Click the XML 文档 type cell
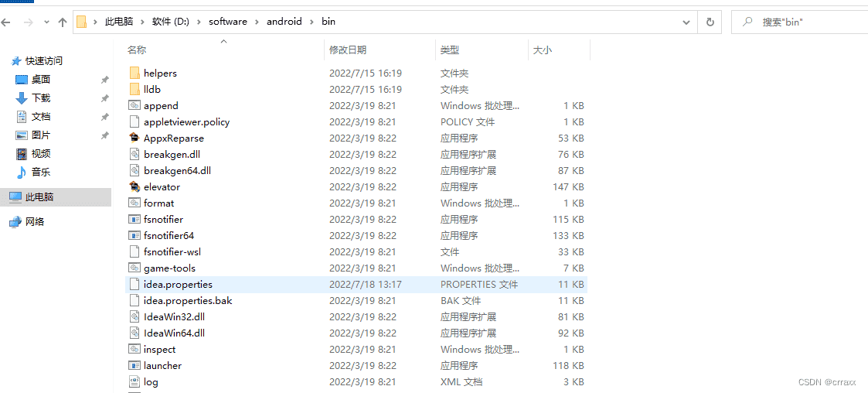 461,382
